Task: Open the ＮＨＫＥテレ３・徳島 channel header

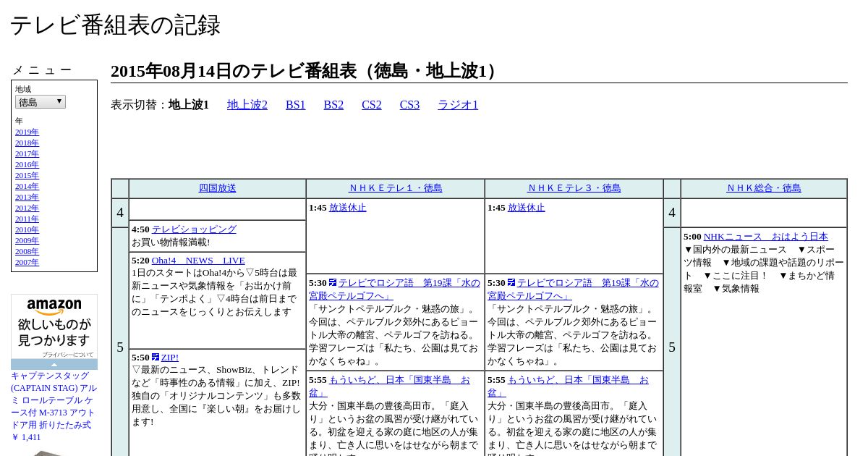Action: (x=574, y=188)
